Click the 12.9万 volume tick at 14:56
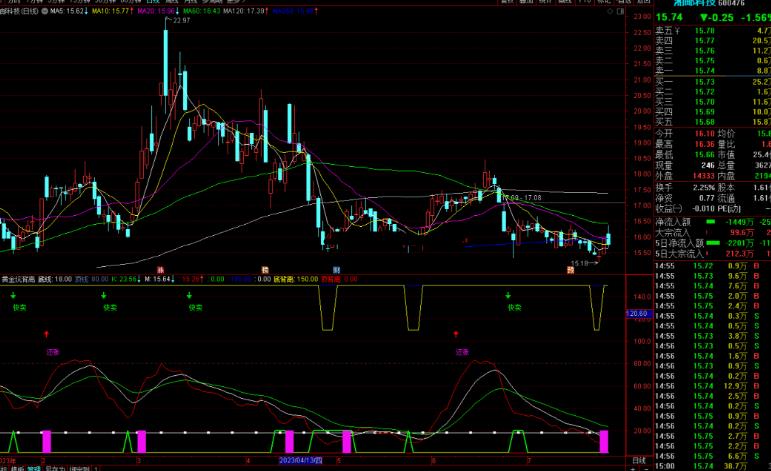The height and width of the screenshot is (471, 771). (735, 386)
